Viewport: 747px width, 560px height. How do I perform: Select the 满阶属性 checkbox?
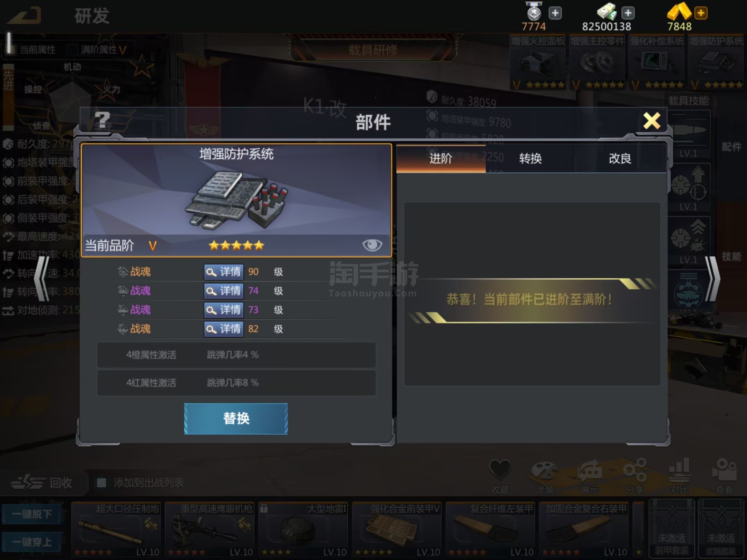click(x=72, y=50)
